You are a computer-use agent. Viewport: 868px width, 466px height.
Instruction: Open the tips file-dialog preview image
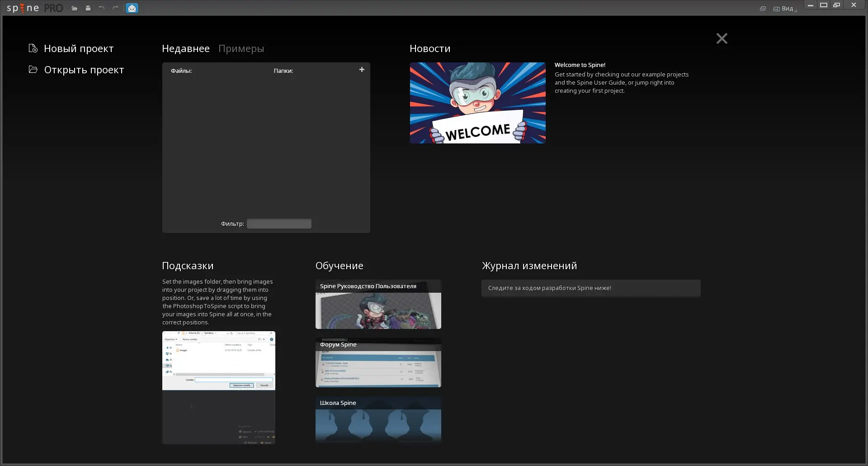(x=219, y=387)
